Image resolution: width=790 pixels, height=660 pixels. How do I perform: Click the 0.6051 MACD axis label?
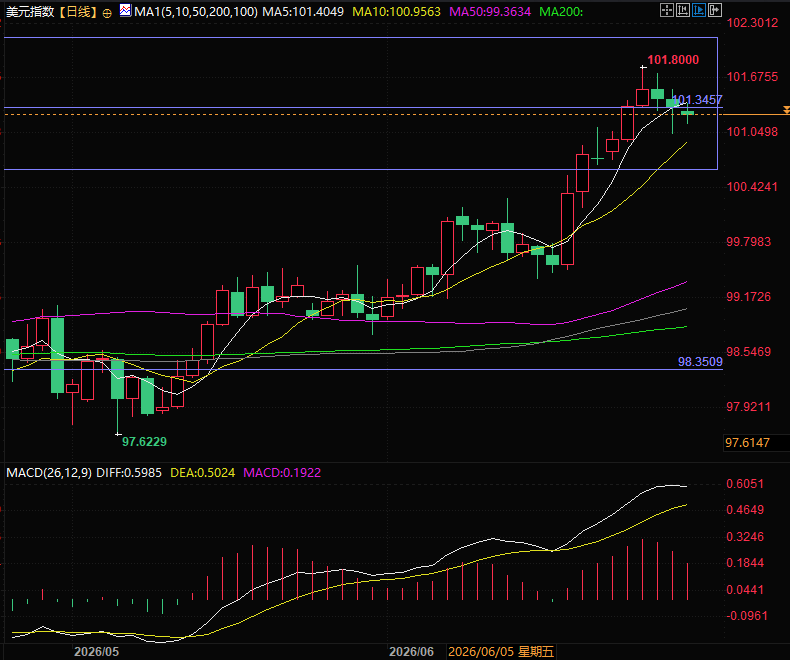(x=745, y=484)
